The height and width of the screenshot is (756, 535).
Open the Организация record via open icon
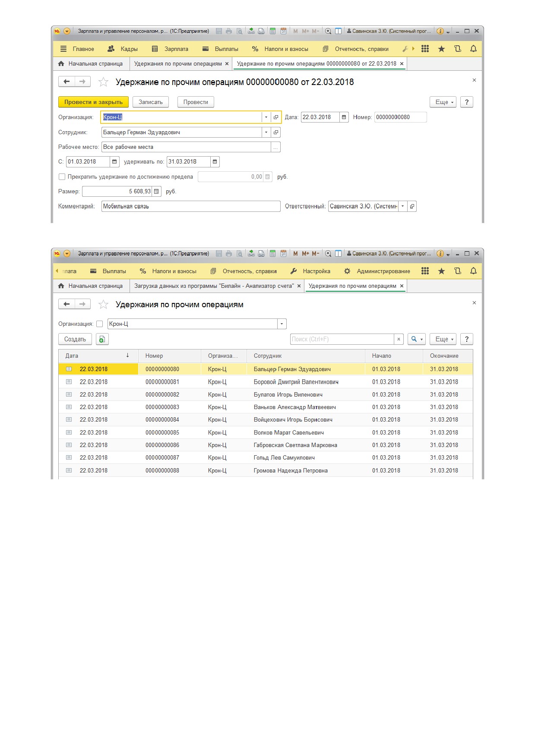276,117
